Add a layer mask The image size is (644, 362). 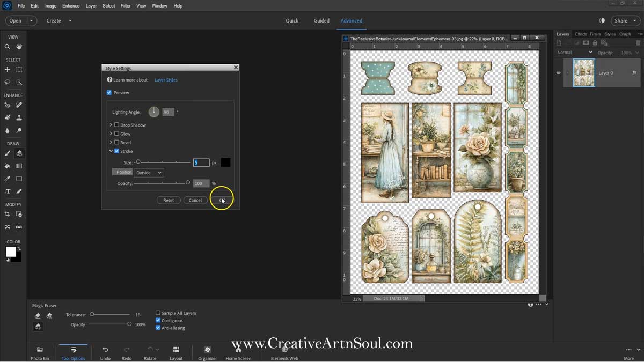586,43
